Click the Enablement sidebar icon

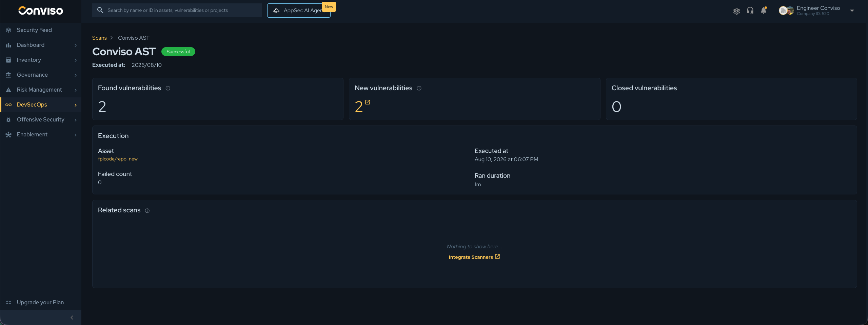point(8,135)
